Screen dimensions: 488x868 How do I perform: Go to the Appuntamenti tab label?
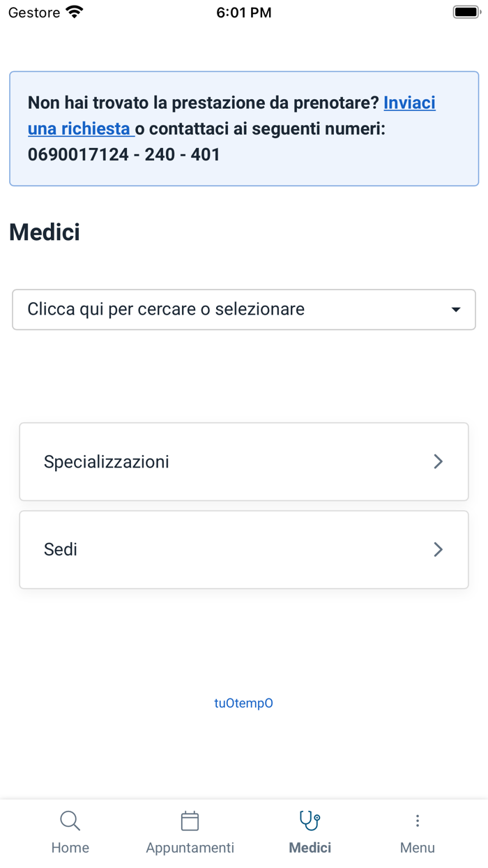tap(190, 848)
